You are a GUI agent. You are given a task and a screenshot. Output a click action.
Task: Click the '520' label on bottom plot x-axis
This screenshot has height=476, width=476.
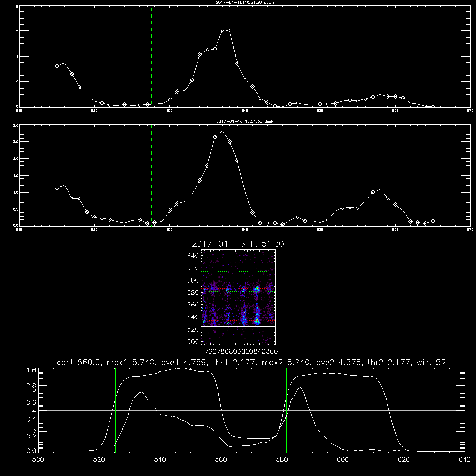click(99, 460)
